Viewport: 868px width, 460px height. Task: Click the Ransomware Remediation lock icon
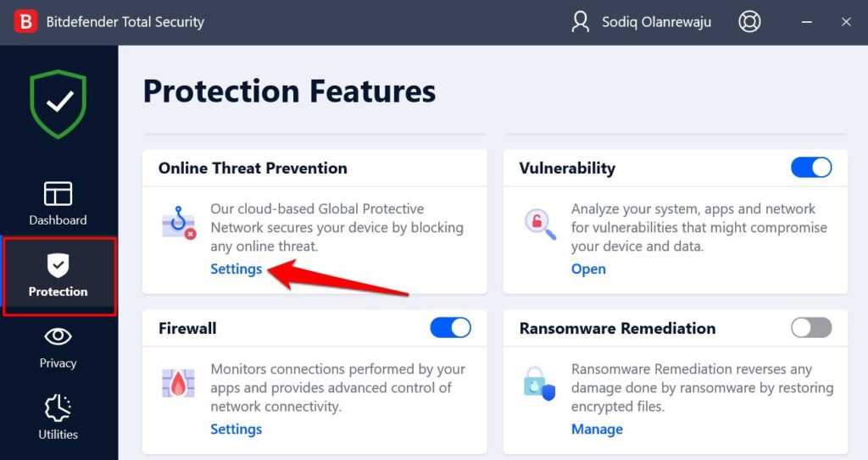click(539, 384)
